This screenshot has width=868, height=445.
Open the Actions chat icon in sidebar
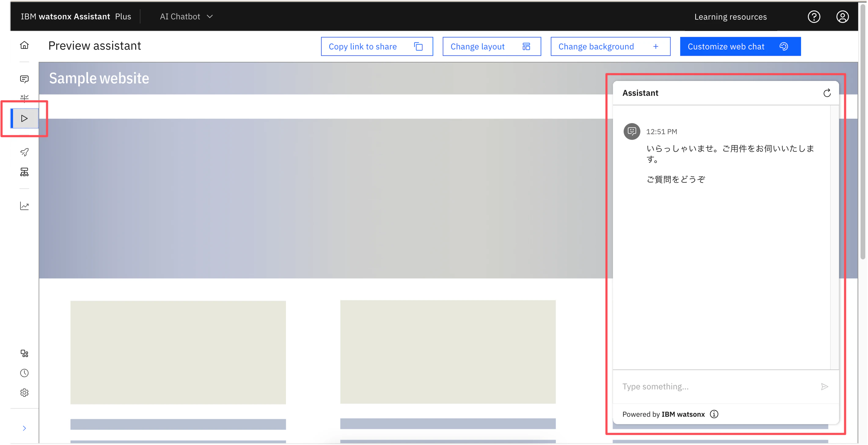(24, 79)
